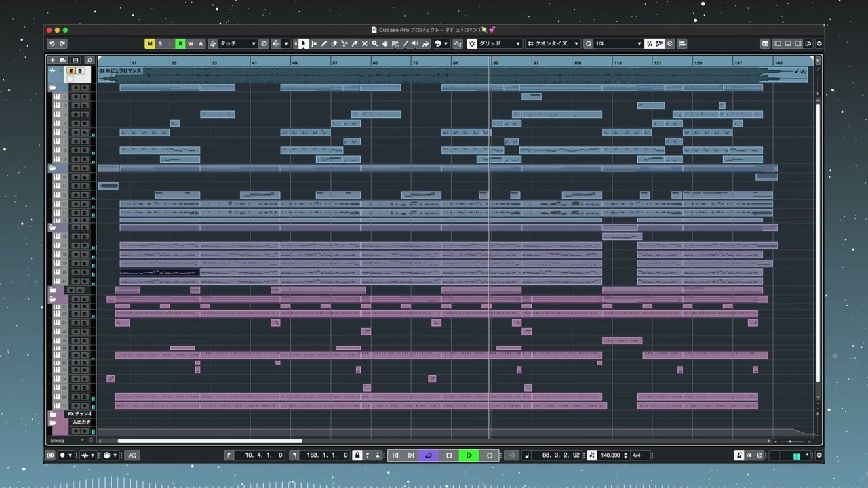Click the tempo value 140.000
Screen dimensions: 868x488
(x=610, y=455)
